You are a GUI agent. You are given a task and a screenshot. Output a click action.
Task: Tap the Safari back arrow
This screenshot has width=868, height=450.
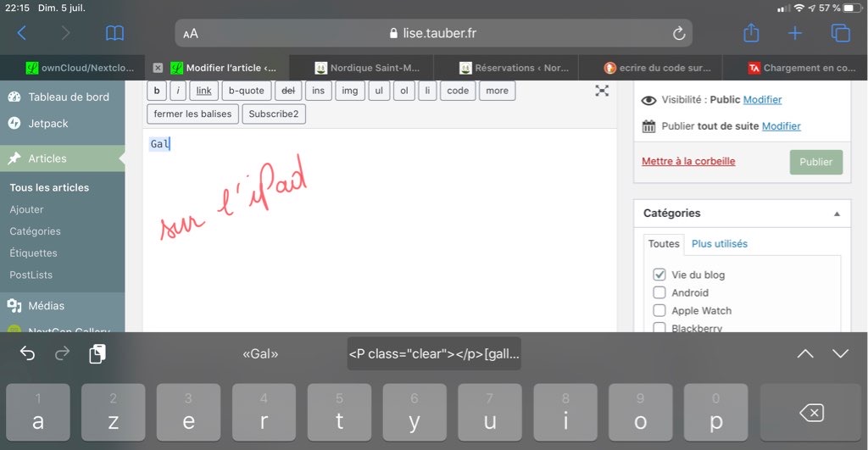coord(22,33)
